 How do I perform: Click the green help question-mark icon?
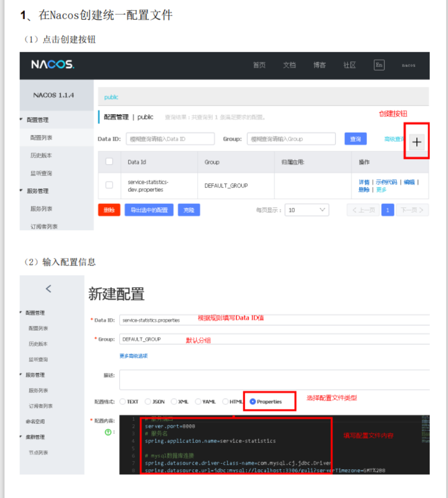(x=108, y=432)
